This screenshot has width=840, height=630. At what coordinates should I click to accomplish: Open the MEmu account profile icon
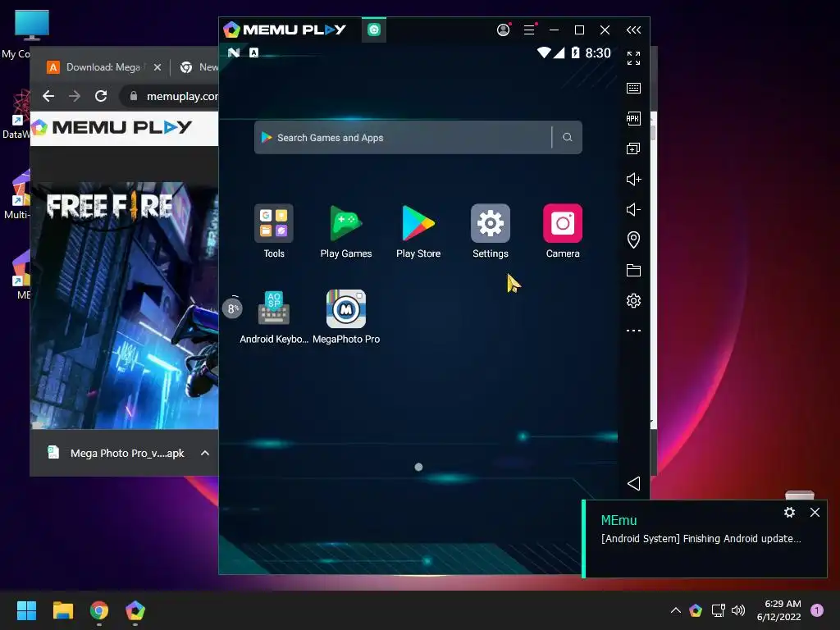(503, 30)
